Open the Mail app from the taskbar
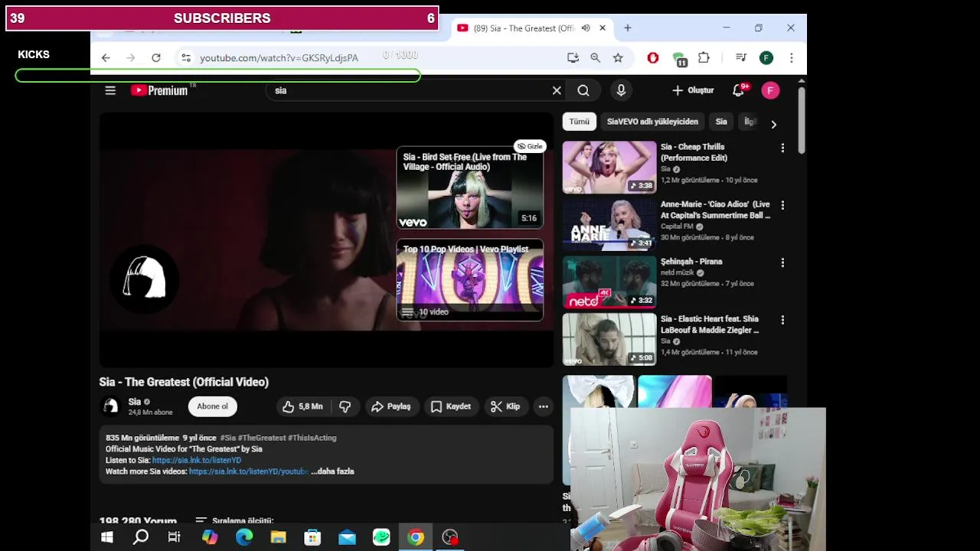The width and height of the screenshot is (980, 551). (x=347, y=537)
